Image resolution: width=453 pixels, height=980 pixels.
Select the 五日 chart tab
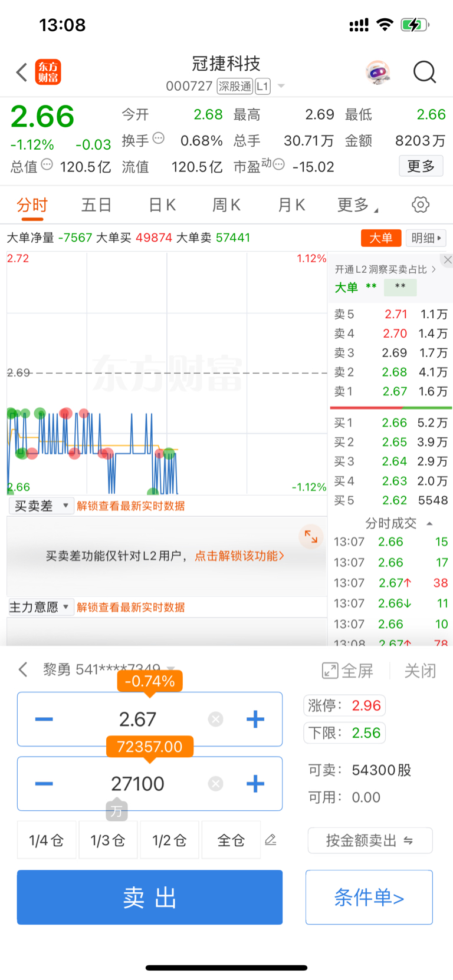(97, 205)
